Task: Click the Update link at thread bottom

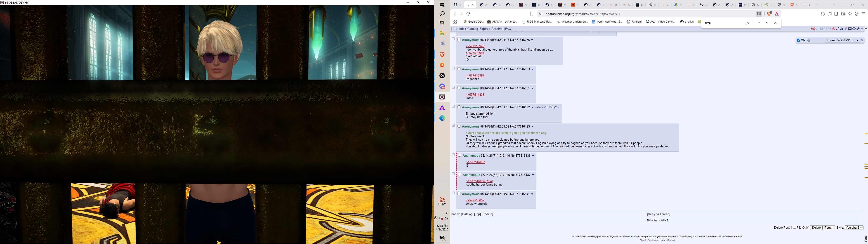Action: tap(488, 214)
